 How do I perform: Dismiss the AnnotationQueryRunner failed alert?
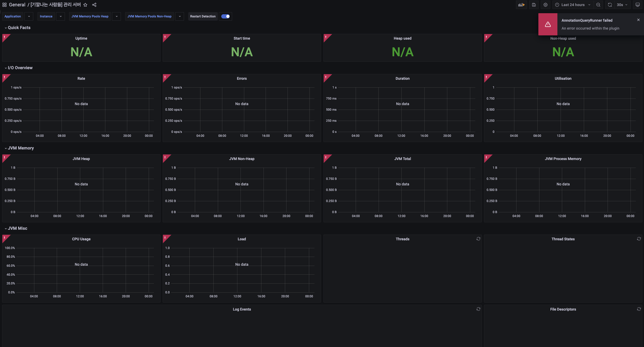tap(638, 20)
